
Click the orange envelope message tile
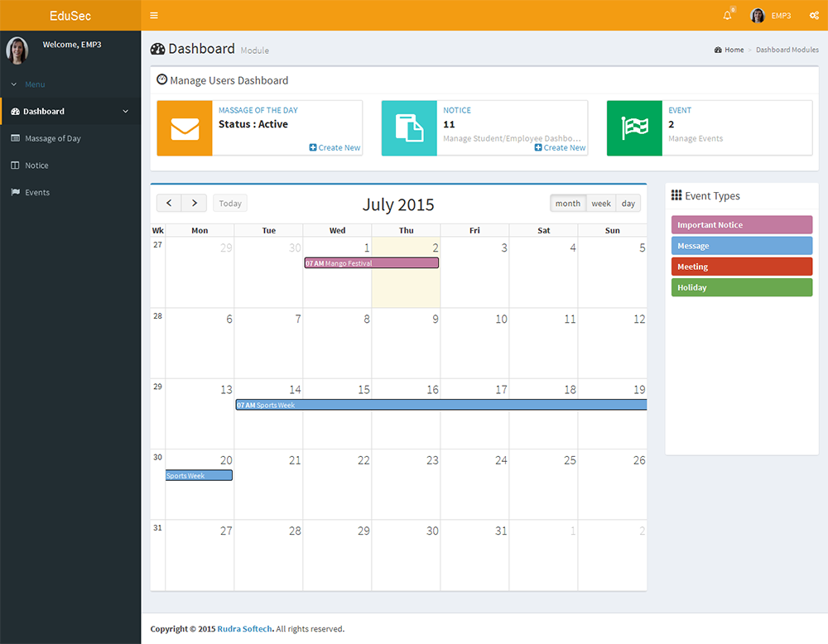tap(185, 128)
